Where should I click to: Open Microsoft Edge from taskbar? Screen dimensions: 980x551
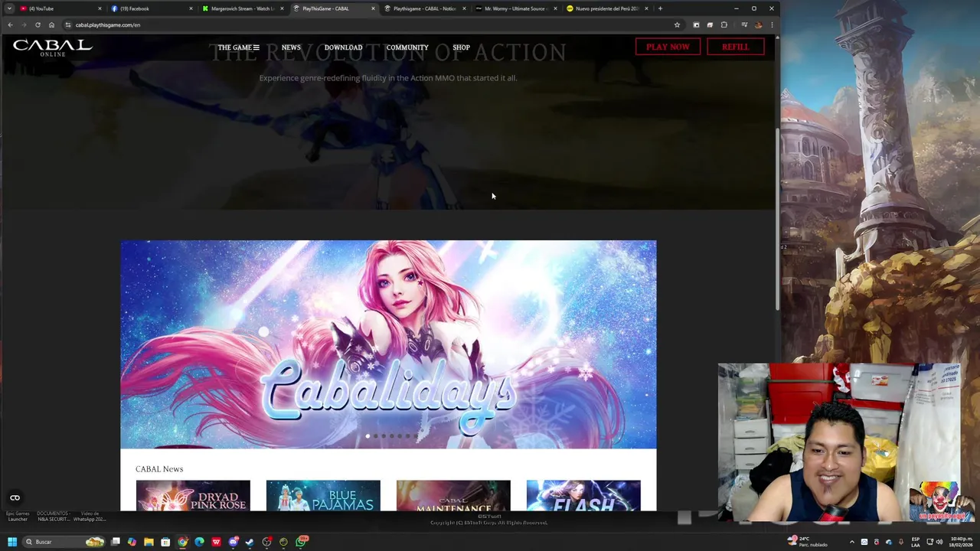click(x=199, y=542)
